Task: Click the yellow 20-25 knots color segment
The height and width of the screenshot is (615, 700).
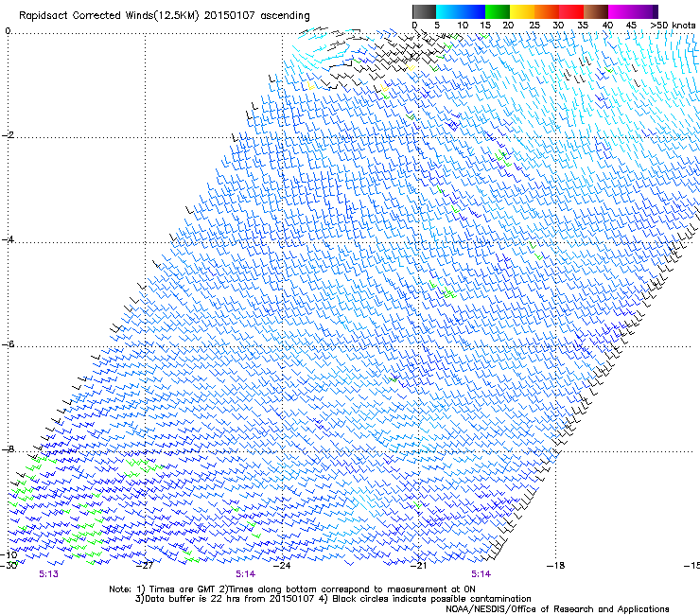Action: coord(522,11)
